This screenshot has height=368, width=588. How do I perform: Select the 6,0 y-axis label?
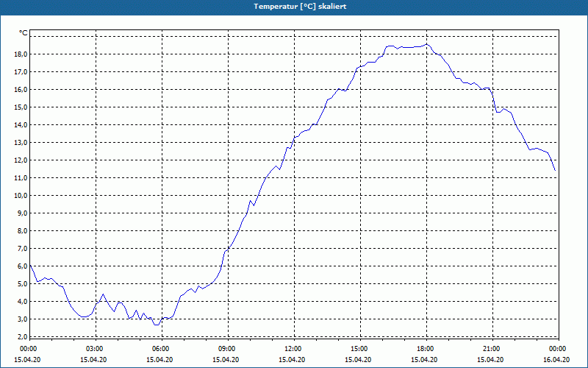pyautogui.click(x=23, y=266)
